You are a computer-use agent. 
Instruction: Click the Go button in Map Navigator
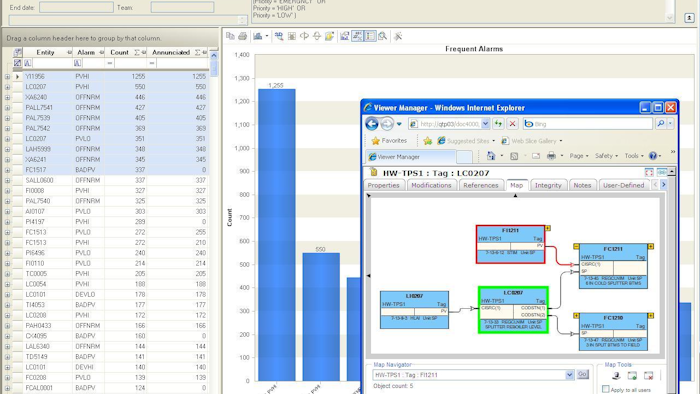pos(583,374)
